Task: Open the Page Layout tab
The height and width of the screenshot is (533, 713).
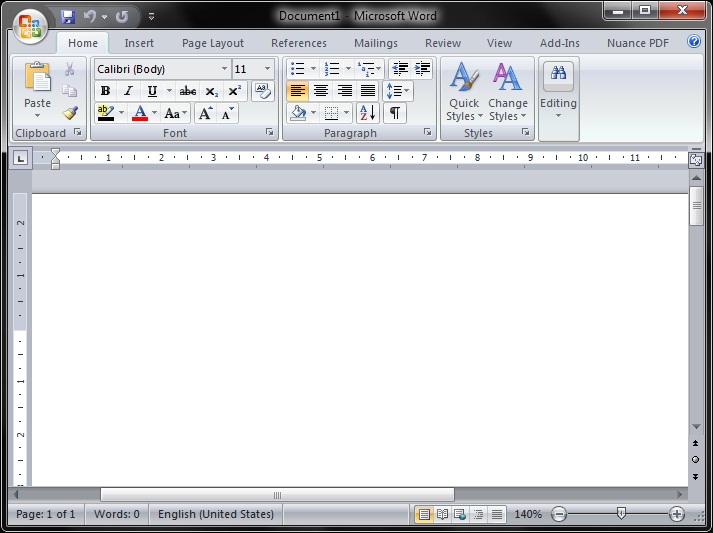Action: coord(213,43)
